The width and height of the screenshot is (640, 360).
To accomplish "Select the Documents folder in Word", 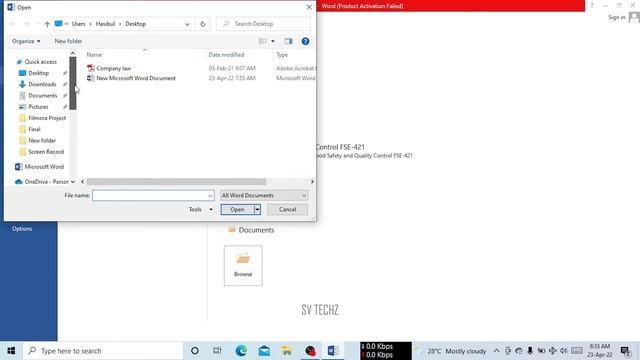I will 251,230.
